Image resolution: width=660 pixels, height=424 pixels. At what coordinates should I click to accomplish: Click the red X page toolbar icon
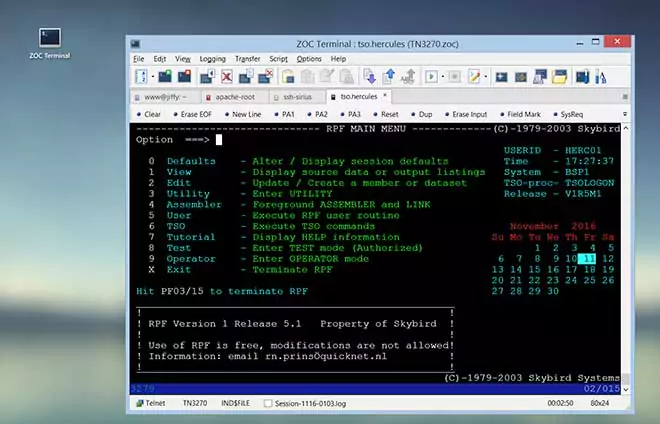pyautogui.click(x=227, y=77)
